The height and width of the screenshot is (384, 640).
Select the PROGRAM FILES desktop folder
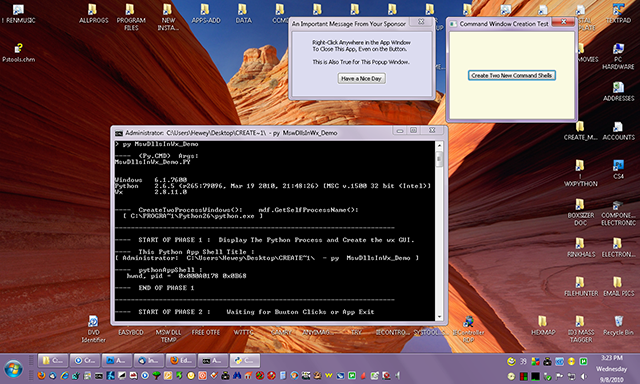[131, 17]
